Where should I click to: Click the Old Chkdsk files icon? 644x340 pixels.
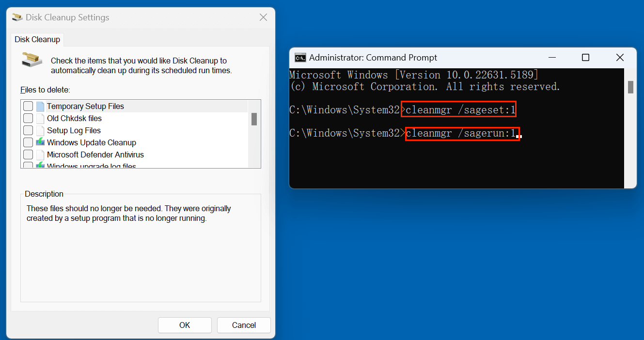point(41,118)
